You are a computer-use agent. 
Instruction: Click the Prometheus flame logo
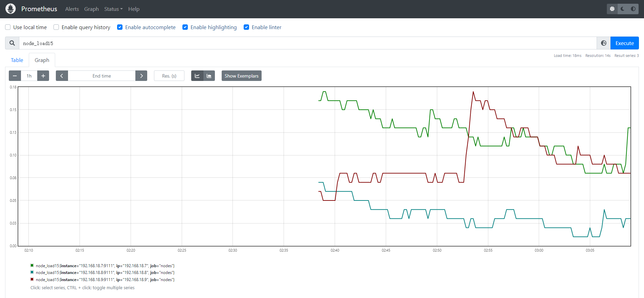point(10,9)
